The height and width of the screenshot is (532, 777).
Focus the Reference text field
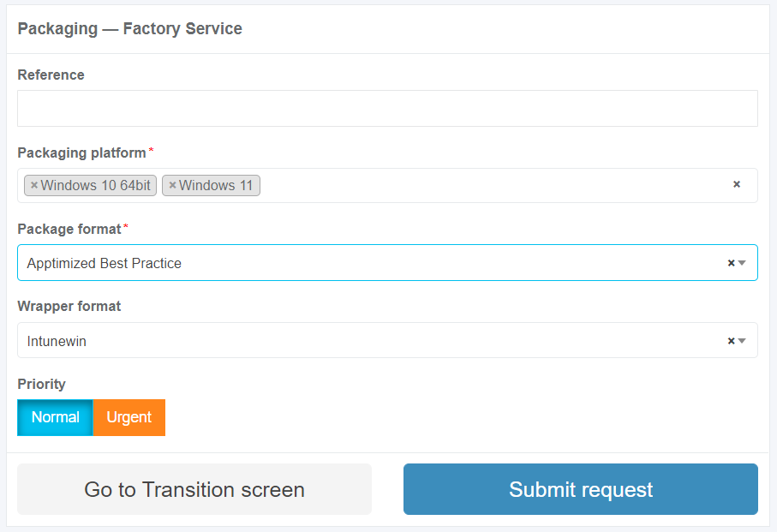coord(387,109)
